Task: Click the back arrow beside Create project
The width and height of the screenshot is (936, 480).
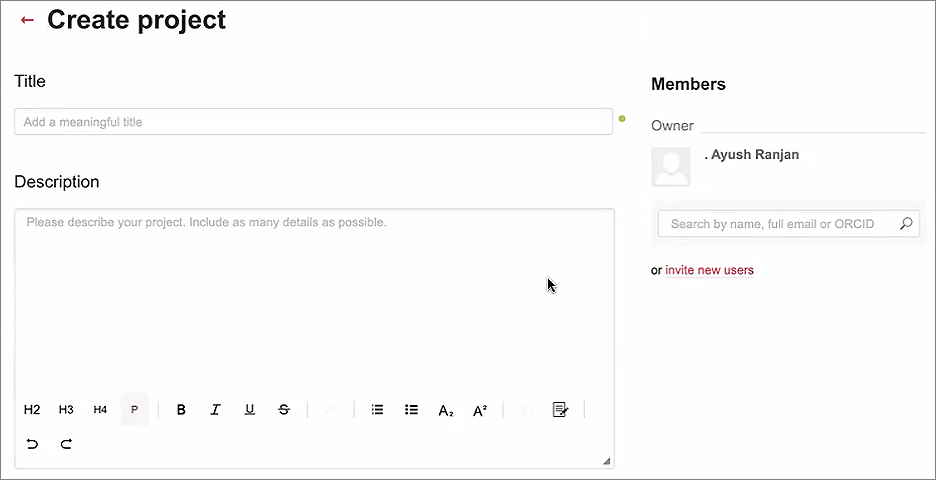Action: [x=27, y=20]
